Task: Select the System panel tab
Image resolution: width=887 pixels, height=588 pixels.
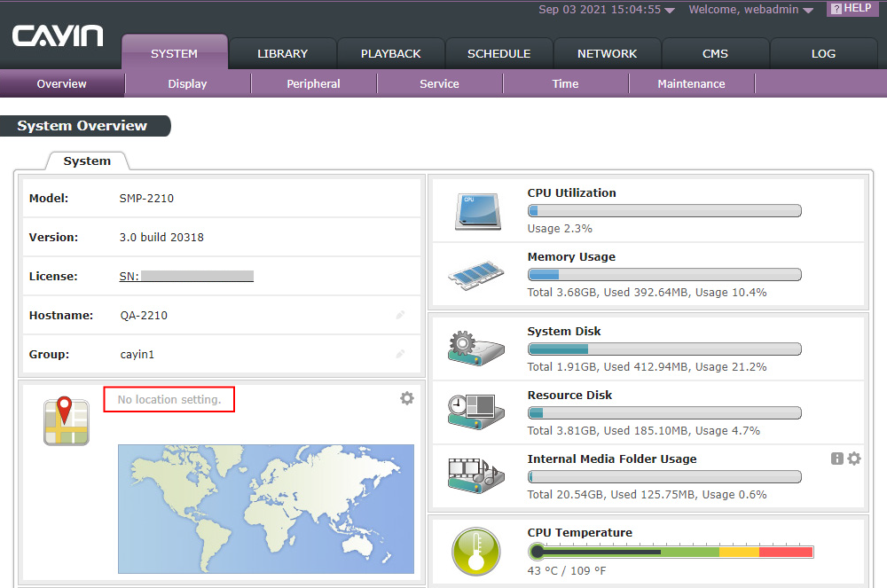Action: point(87,161)
